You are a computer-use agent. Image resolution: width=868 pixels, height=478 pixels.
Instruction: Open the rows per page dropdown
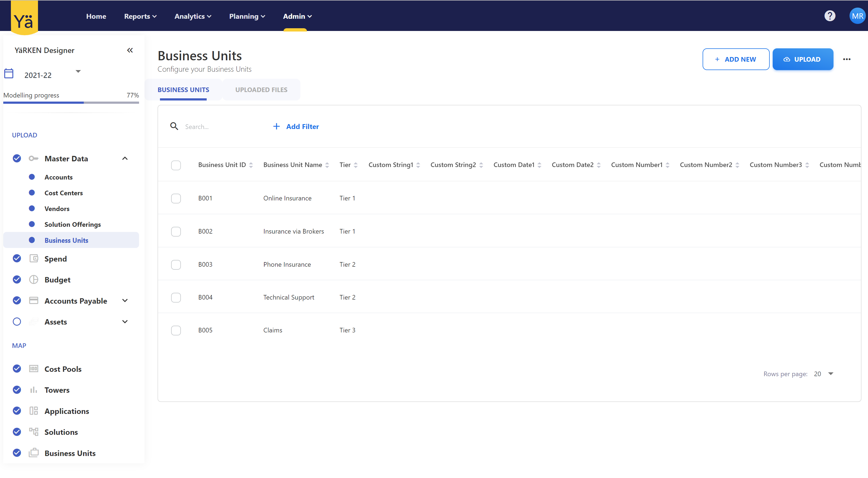coord(831,374)
